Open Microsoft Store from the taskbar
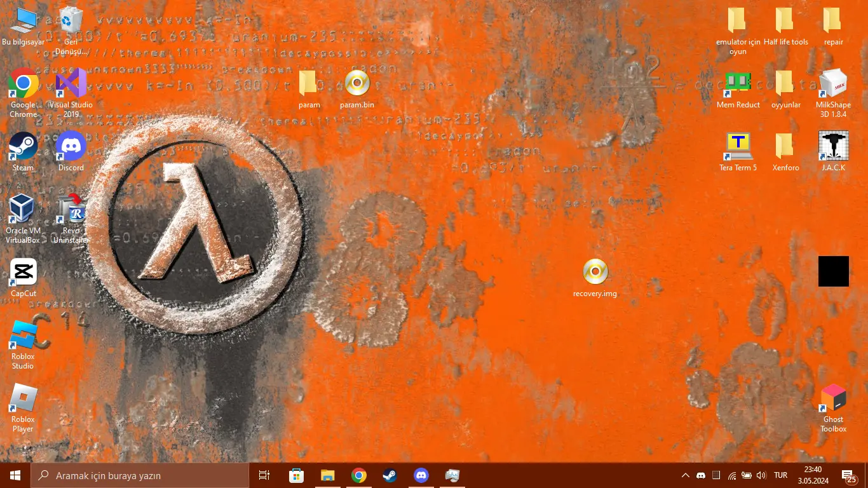 [x=296, y=475]
